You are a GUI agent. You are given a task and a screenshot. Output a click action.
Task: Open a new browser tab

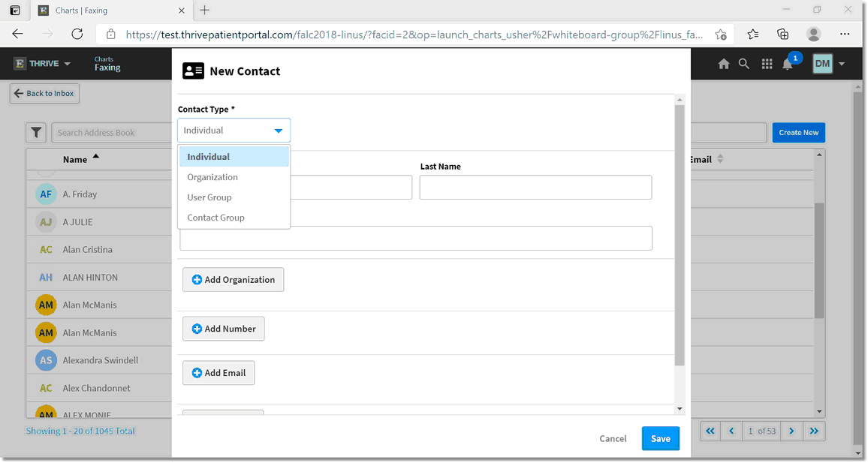[x=205, y=10]
